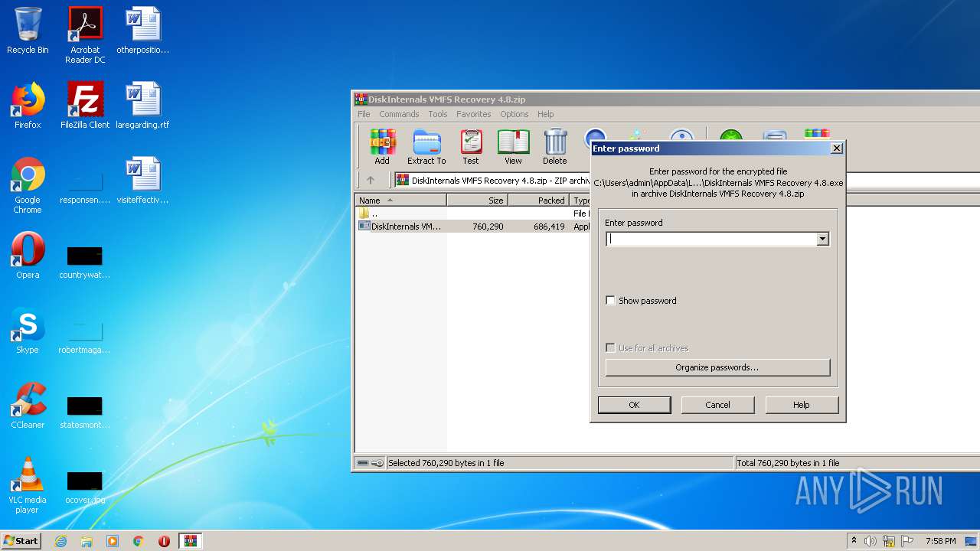Click the Extract To toolbar icon
The image size is (980, 551).
click(426, 146)
